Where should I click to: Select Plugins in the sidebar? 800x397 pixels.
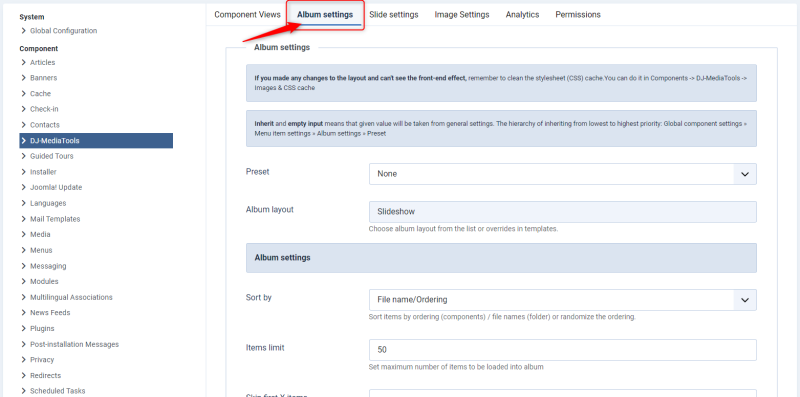click(x=42, y=329)
